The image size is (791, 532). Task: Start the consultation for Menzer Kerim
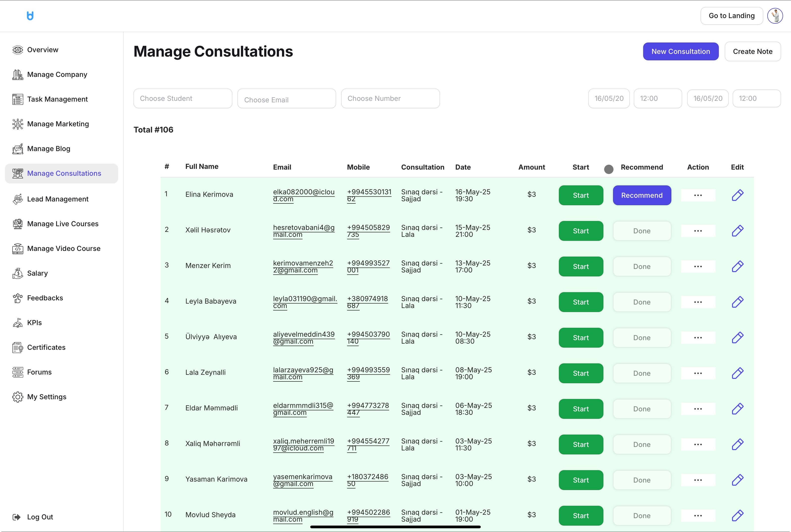[x=581, y=267]
